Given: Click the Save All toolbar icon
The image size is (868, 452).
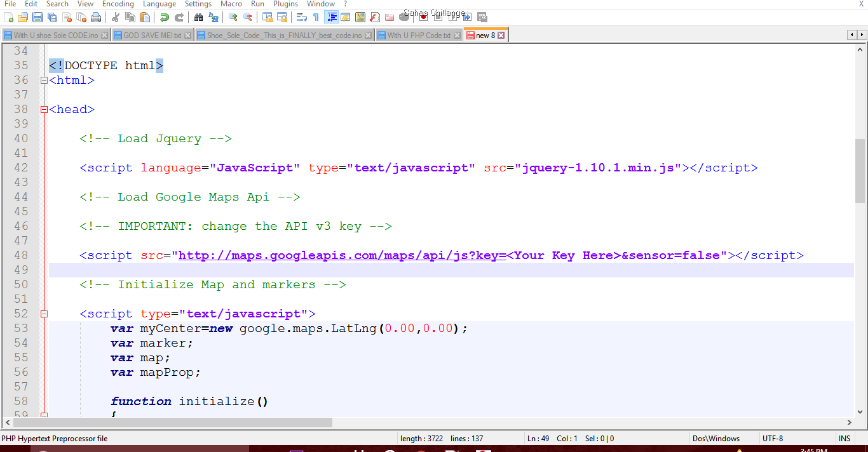Looking at the screenshot, I should [52, 17].
